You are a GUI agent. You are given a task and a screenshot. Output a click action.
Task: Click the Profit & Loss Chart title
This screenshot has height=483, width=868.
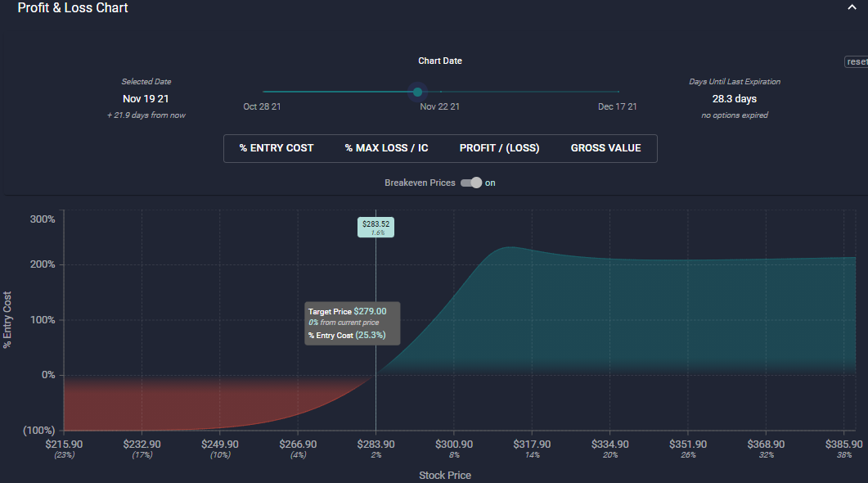click(73, 8)
